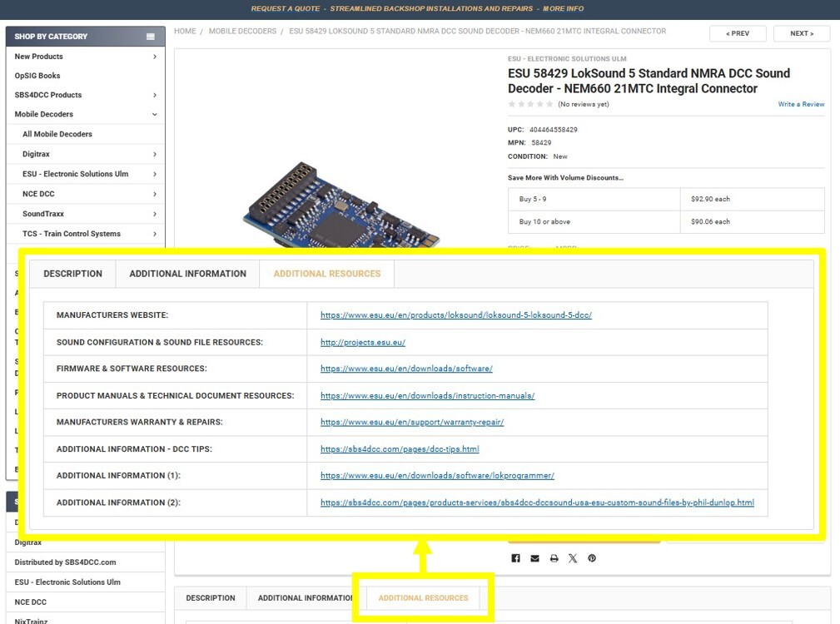Collapse Mobile Decoders category chevron
The image size is (840, 624).
[x=155, y=114]
